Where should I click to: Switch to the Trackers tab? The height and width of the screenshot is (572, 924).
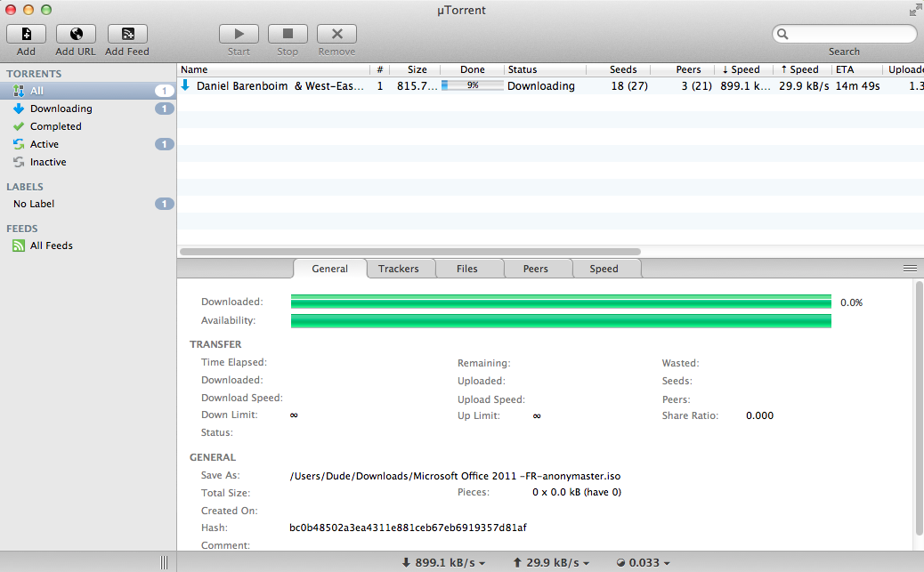(399, 269)
